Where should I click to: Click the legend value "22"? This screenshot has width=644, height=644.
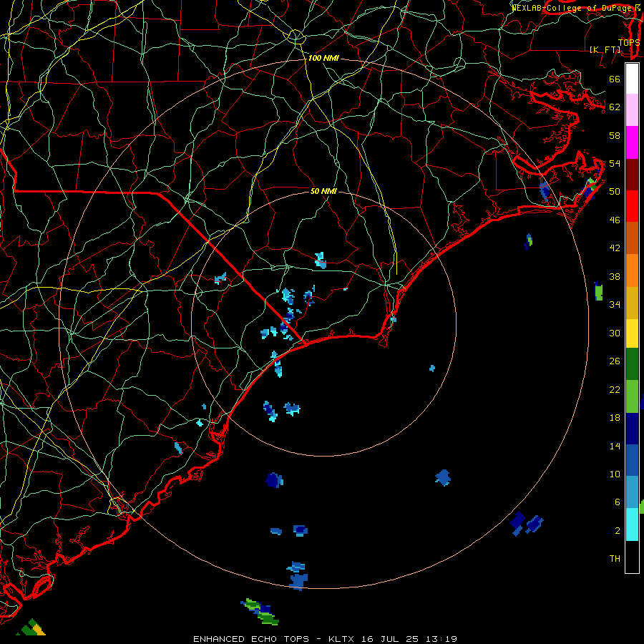click(615, 389)
